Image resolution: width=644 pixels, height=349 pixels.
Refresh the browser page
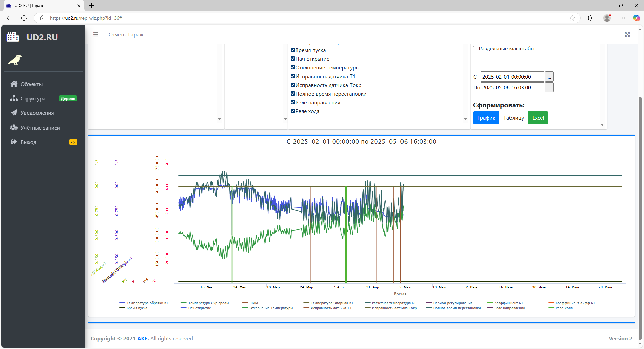click(24, 18)
